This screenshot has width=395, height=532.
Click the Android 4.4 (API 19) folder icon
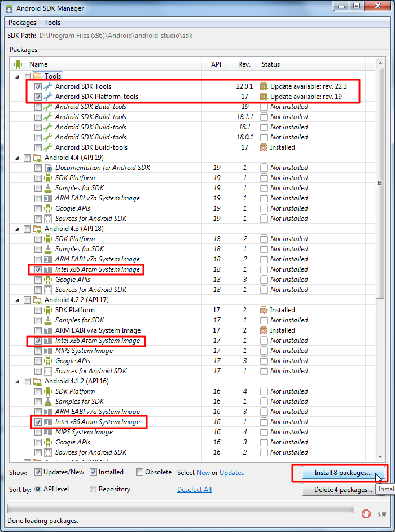37,158
